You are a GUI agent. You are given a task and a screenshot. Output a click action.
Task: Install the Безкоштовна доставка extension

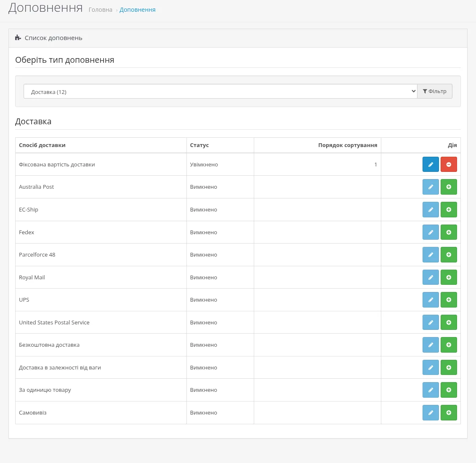click(449, 345)
